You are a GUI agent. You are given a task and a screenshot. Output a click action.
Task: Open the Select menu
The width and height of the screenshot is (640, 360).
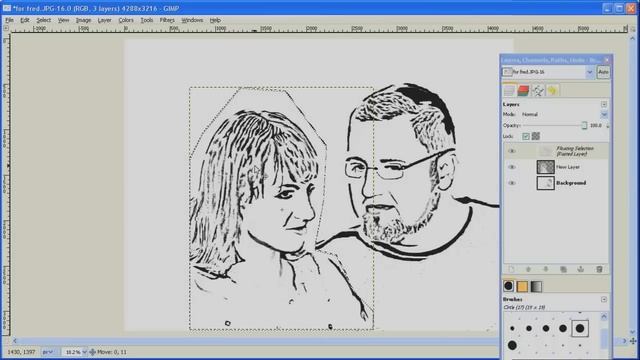(x=43, y=20)
